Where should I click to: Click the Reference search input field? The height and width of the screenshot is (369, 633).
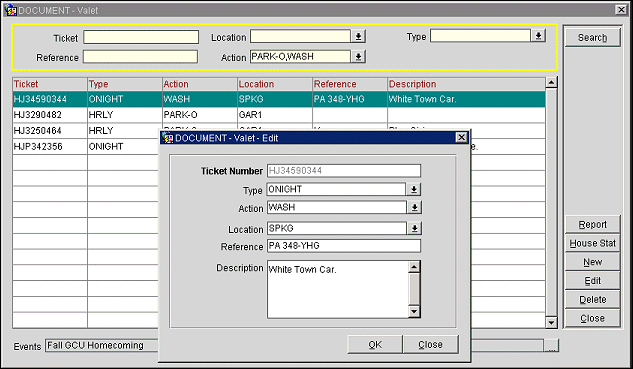[x=140, y=57]
